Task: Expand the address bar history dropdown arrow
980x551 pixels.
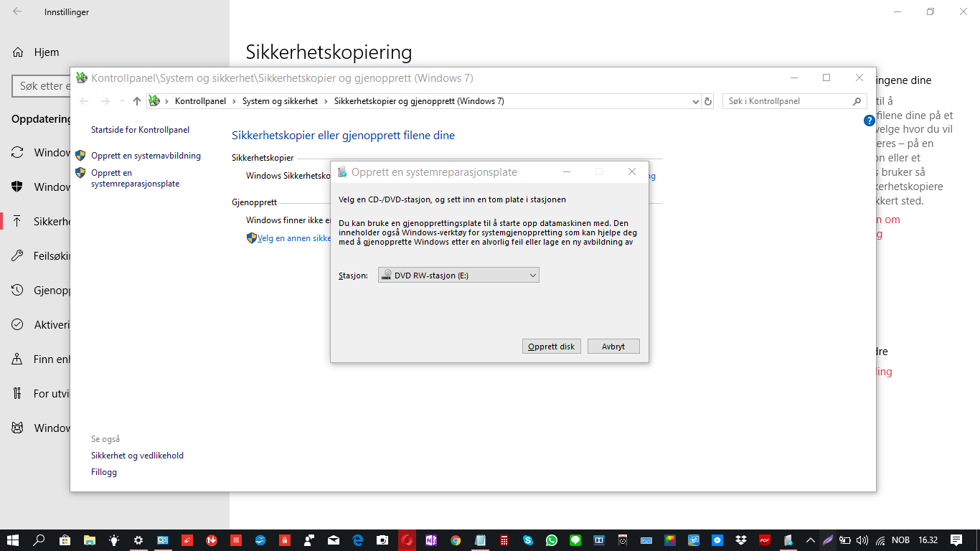Action: [695, 101]
